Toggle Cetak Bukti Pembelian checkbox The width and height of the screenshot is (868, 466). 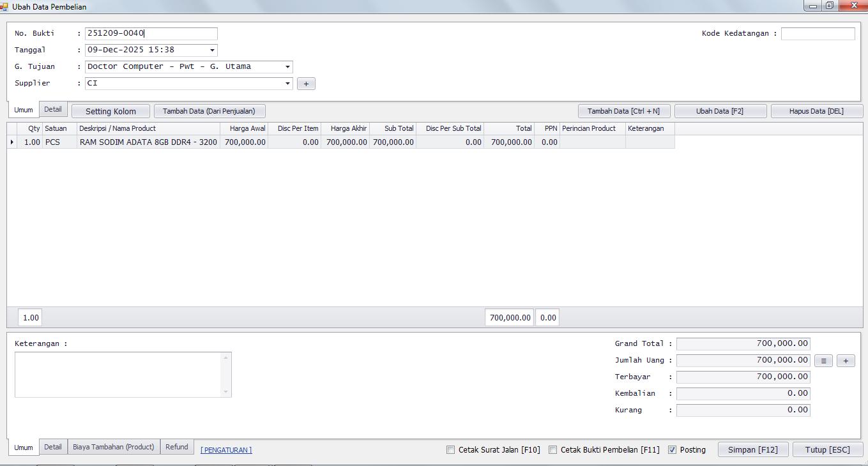[553, 450]
